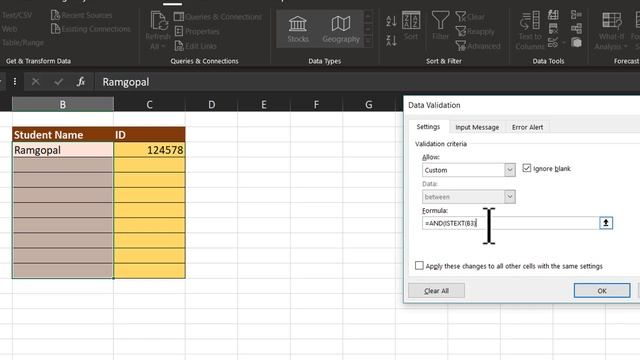Screen dimensions: 640x360
Task: Open Text to Columns wizard
Action: [x=530, y=31]
